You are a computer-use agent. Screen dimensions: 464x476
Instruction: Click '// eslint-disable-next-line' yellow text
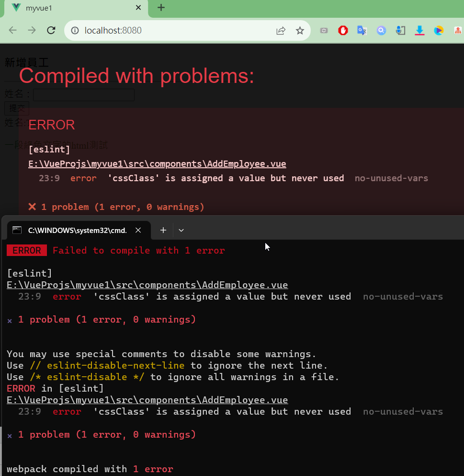pos(107,365)
